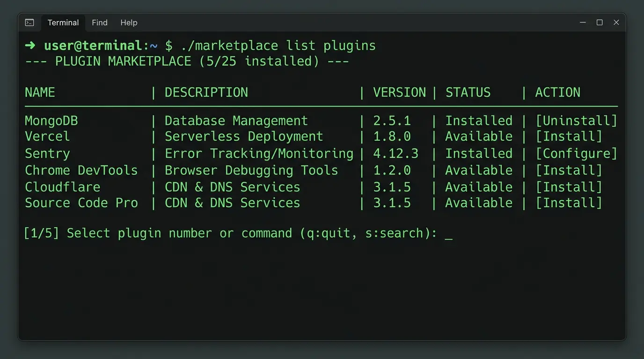
Task: Click version 4.12.3 of Sentry
Action: [x=396, y=153]
